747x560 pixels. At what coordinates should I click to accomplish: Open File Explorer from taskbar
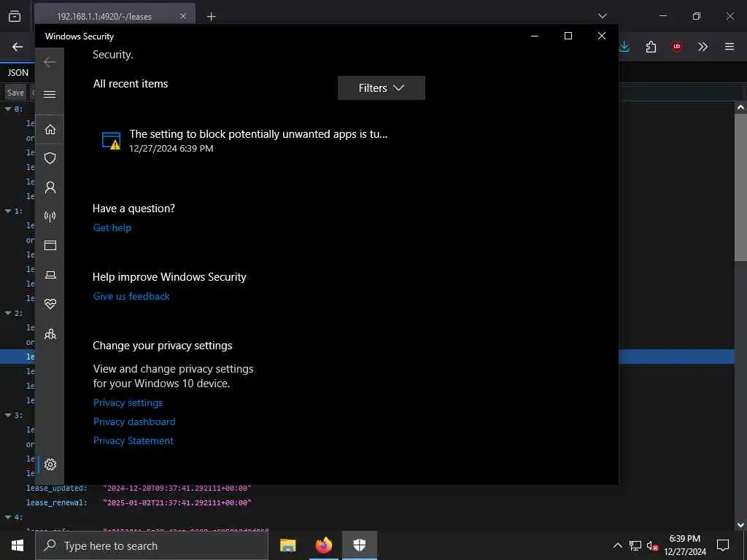coord(287,545)
